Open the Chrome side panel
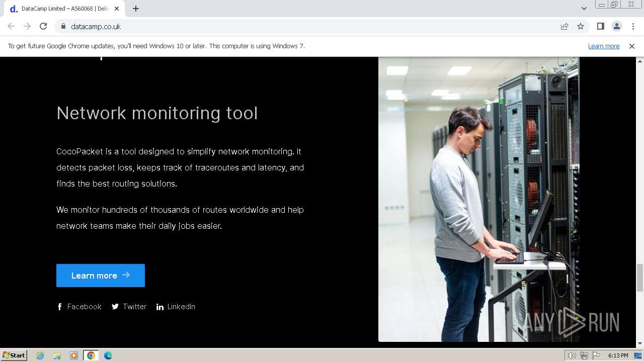Viewport: 644px width, 362px height. (x=600, y=26)
